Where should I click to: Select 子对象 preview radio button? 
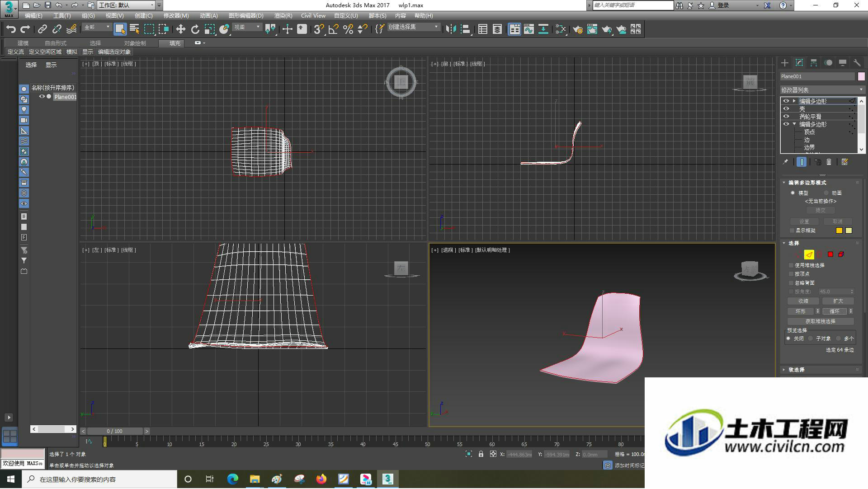tap(811, 339)
